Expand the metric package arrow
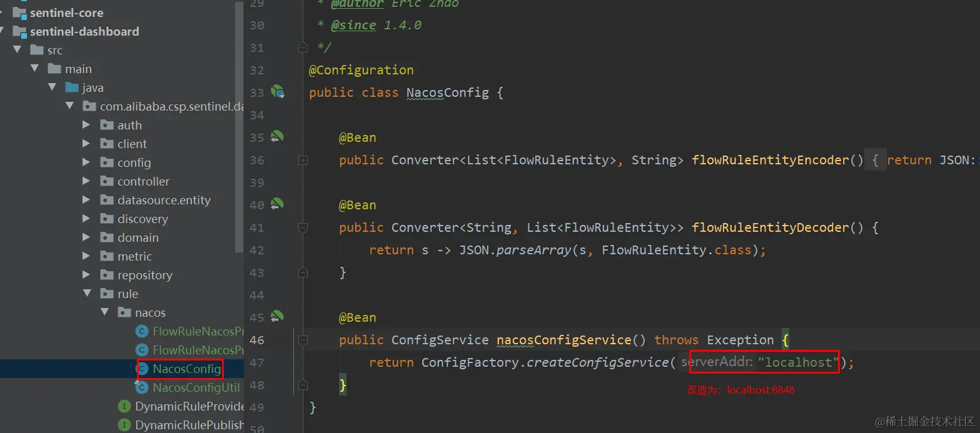This screenshot has height=433, width=980. point(86,256)
